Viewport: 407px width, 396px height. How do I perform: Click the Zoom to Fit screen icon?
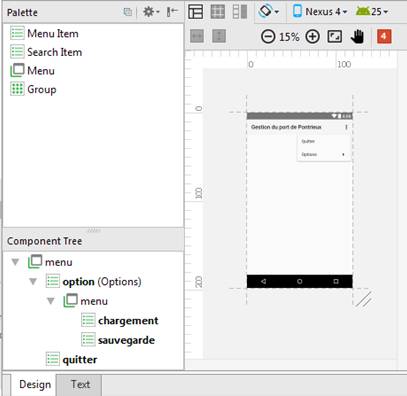[335, 36]
